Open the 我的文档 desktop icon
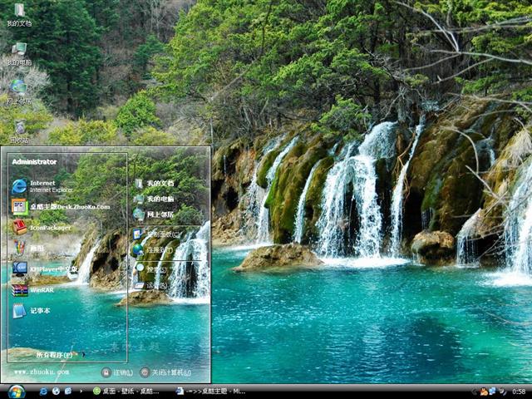This screenshot has width=532, height=399. tap(19, 15)
